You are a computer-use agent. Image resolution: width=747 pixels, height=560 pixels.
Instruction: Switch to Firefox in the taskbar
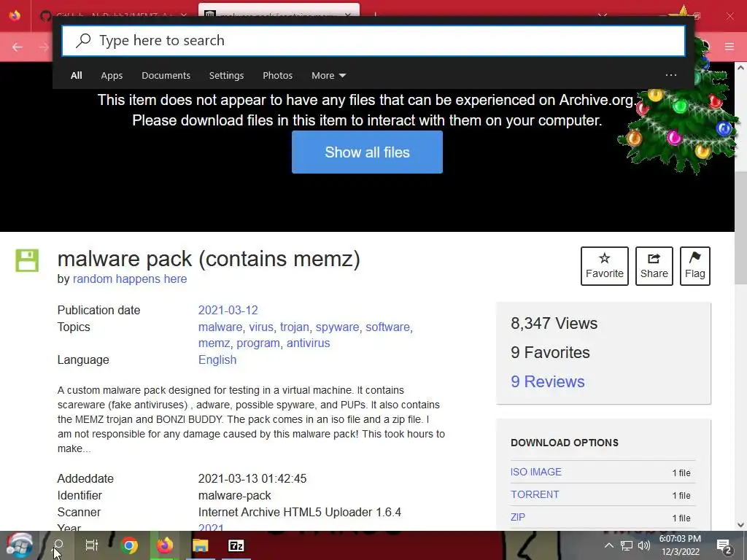[165, 545]
